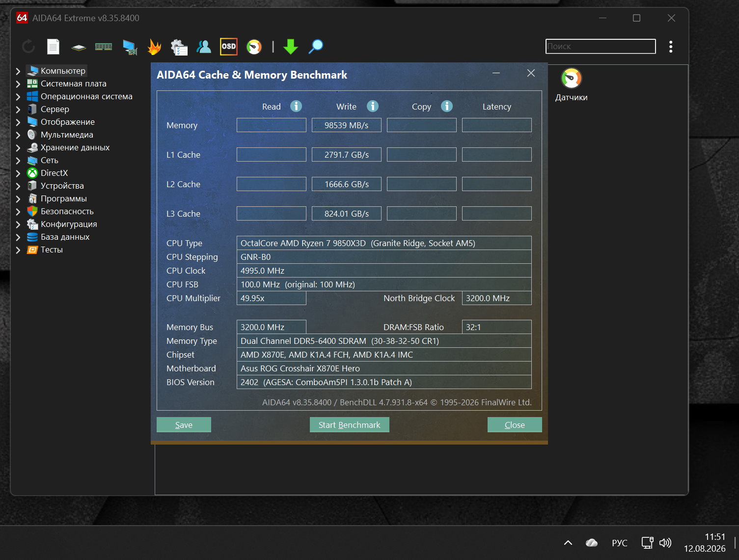Image resolution: width=739 pixels, height=560 pixels.
Task: Click the Memory Write value 98539 MB/s
Action: point(347,125)
